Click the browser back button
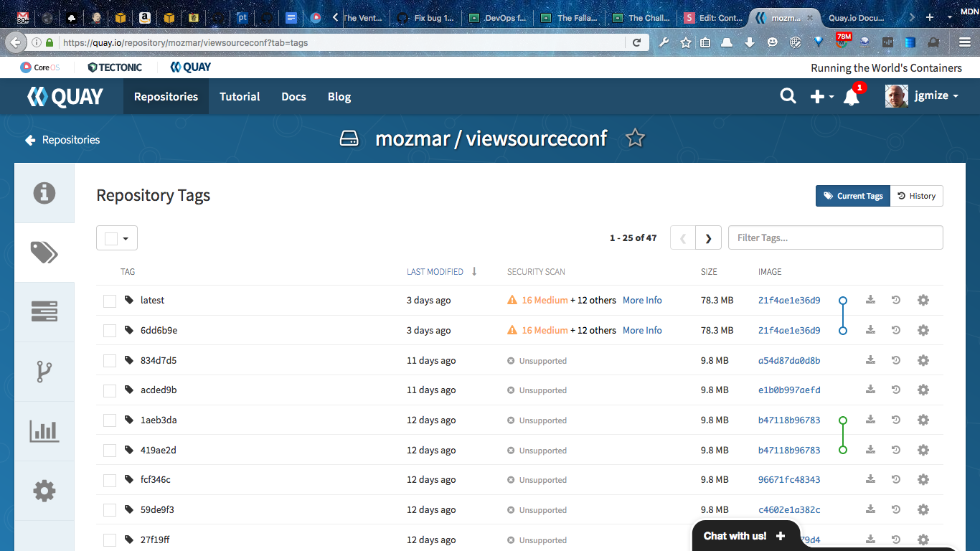Image resolution: width=980 pixels, height=551 pixels. [15, 42]
